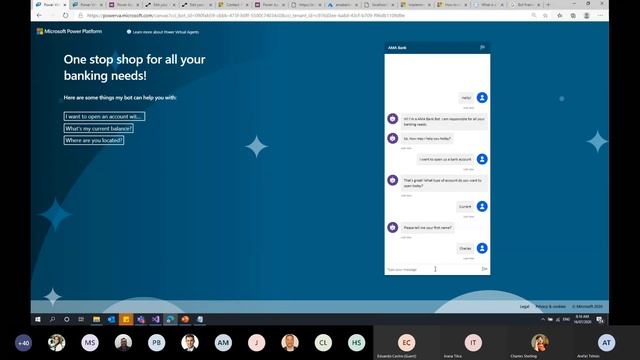Viewport: 640px width, 360px height.
Task: Click the zoom magnifier icon in address bar
Action: point(533,16)
